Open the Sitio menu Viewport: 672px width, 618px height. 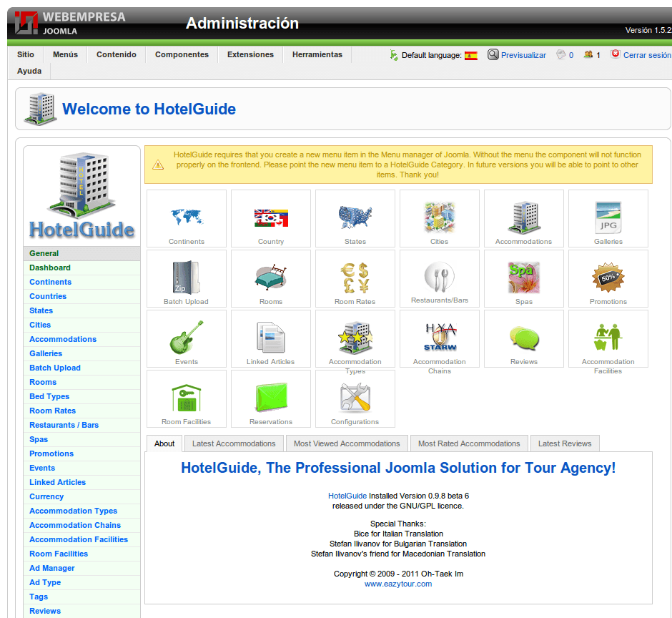coord(26,54)
